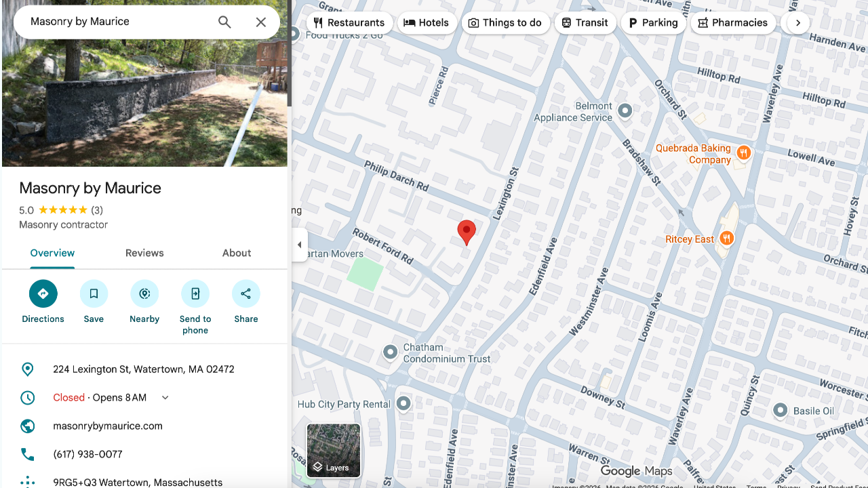Click the Masonry by Maurice search field

click(x=119, y=22)
